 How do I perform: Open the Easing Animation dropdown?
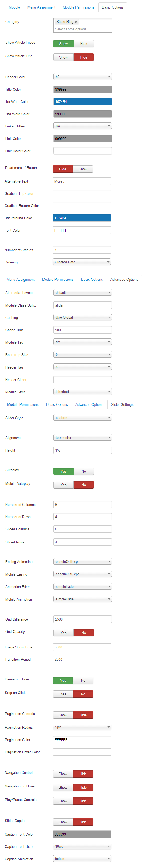click(82, 562)
